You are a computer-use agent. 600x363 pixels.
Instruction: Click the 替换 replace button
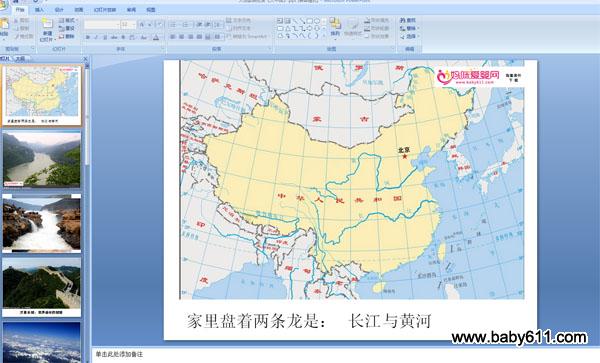409,28
